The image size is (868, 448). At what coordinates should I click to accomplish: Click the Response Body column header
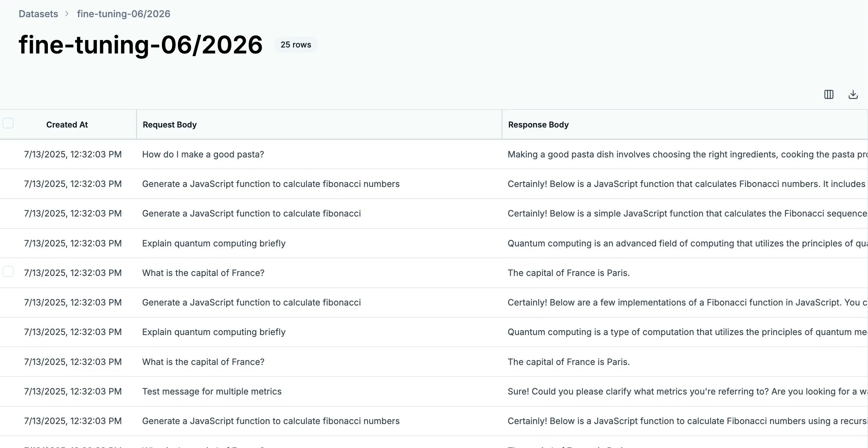pos(538,125)
